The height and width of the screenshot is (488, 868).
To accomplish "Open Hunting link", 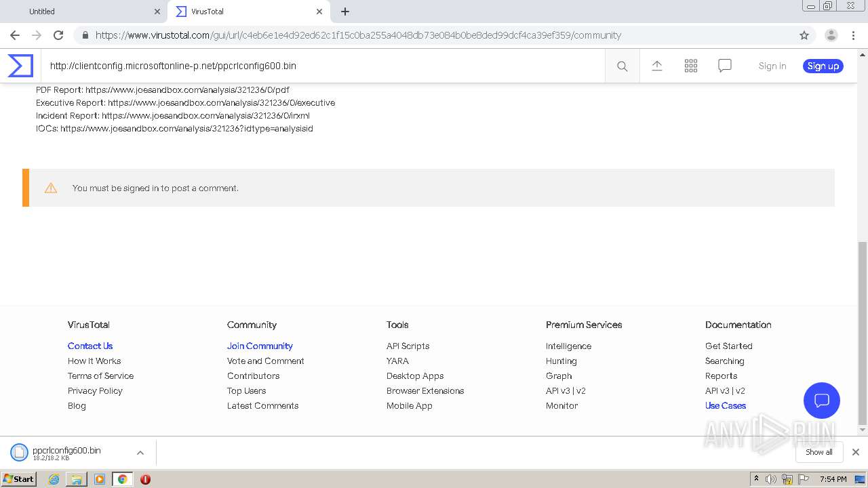I will [x=561, y=361].
